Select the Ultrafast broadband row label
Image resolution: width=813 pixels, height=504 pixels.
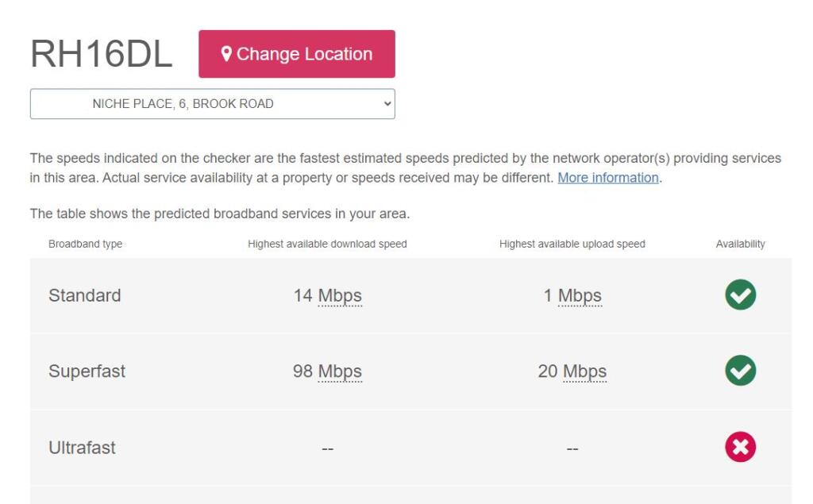[82, 448]
